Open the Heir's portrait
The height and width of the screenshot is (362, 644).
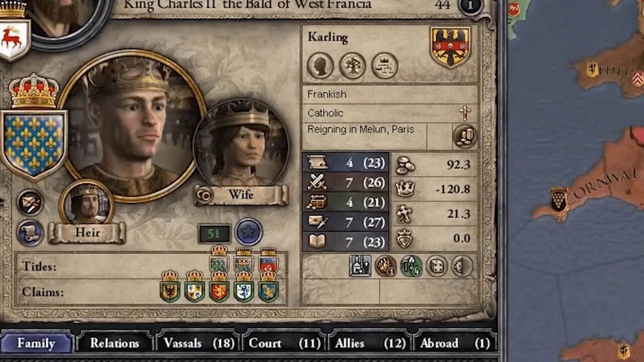pos(87,203)
